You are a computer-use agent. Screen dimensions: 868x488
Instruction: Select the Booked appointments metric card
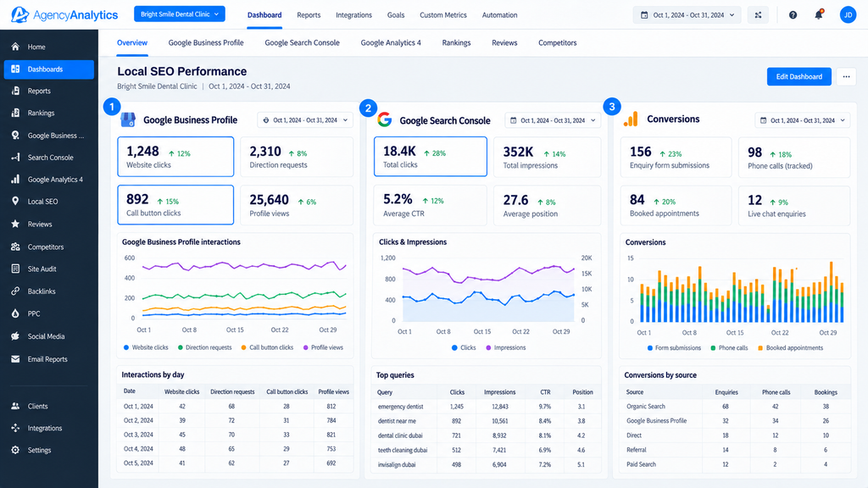(x=676, y=205)
